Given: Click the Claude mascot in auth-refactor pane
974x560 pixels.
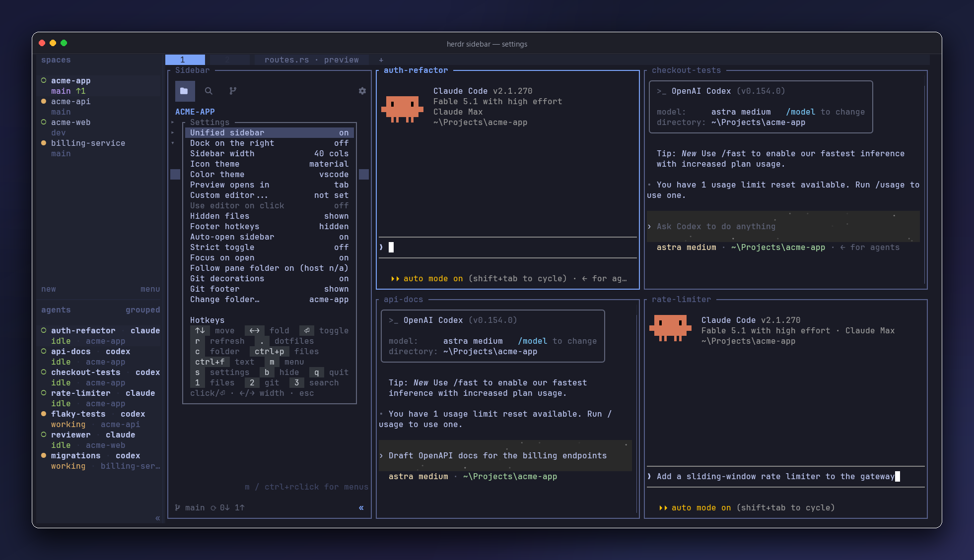Looking at the screenshot, I should click(402, 109).
